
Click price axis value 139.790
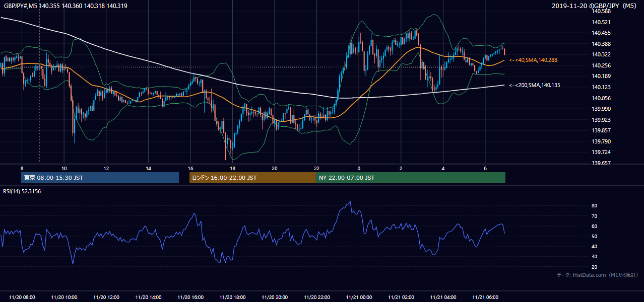602,141
